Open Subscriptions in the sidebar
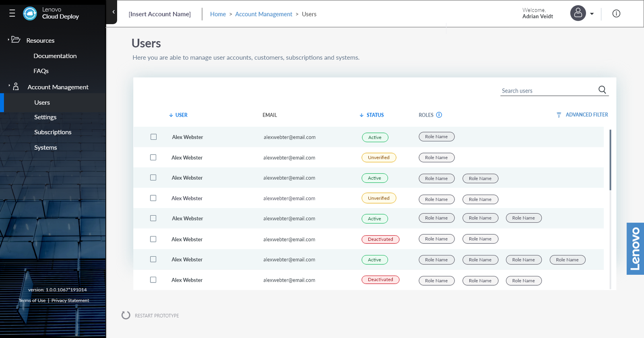The image size is (644, 338). point(53,132)
